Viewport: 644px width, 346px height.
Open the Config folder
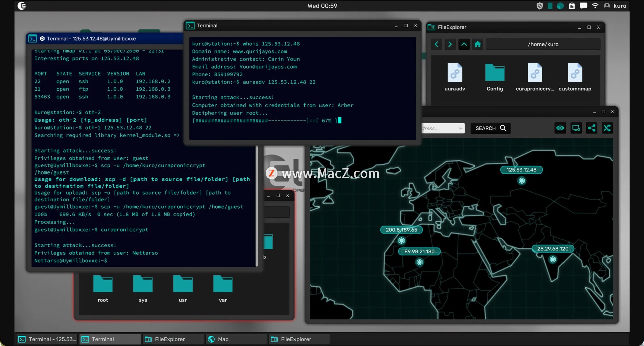495,73
